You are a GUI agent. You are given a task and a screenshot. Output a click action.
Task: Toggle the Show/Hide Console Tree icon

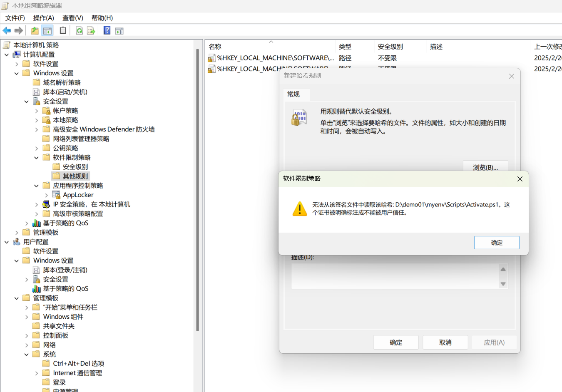tap(47, 30)
